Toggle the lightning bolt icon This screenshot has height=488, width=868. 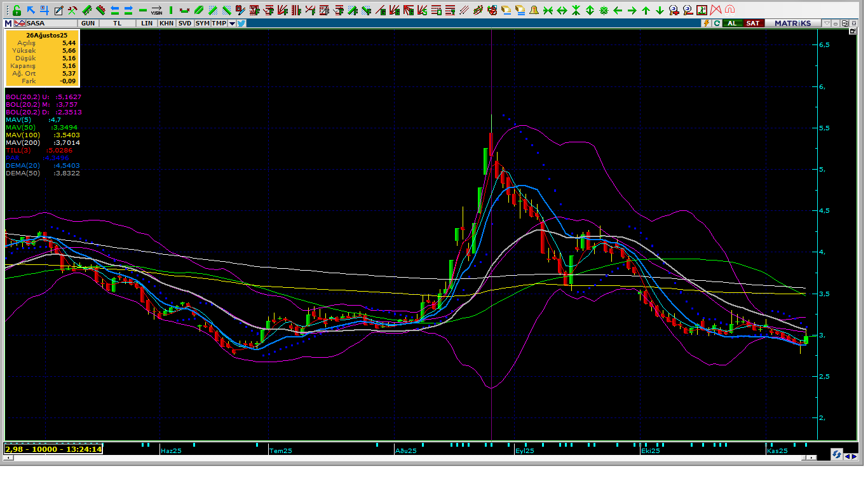coord(706,24)
